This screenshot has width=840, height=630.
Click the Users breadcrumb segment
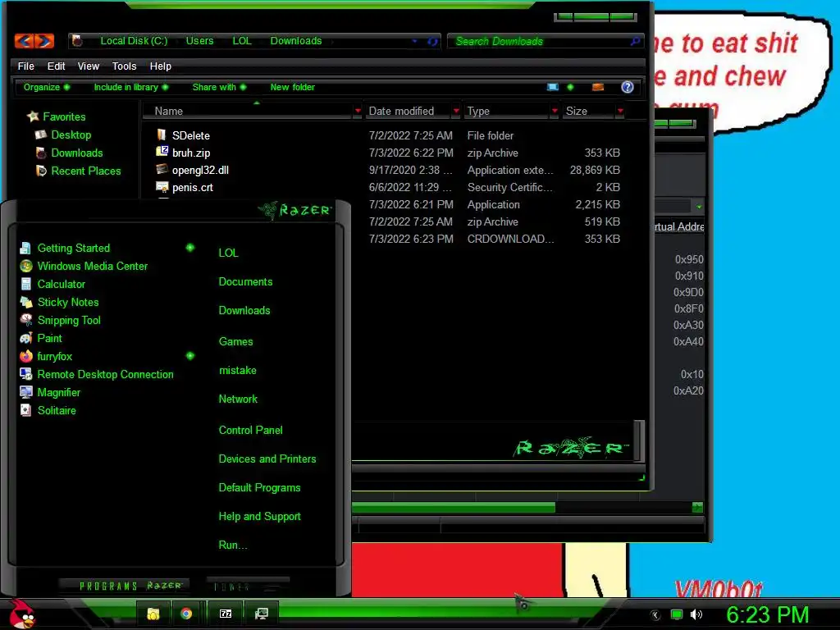pos(199,41)
